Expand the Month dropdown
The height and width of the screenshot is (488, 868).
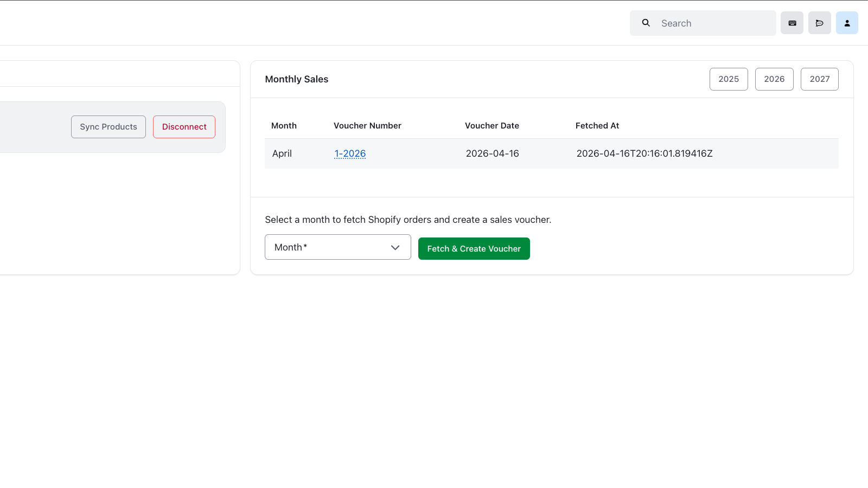click(x=338, y=247)
